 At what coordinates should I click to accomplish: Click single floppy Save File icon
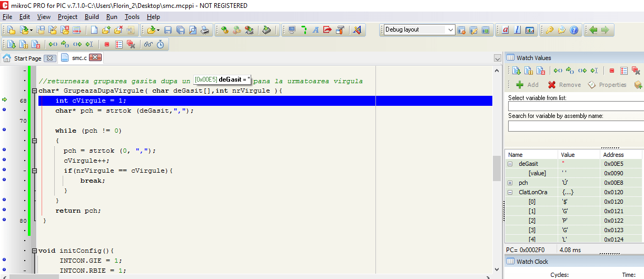pos(168,30)
